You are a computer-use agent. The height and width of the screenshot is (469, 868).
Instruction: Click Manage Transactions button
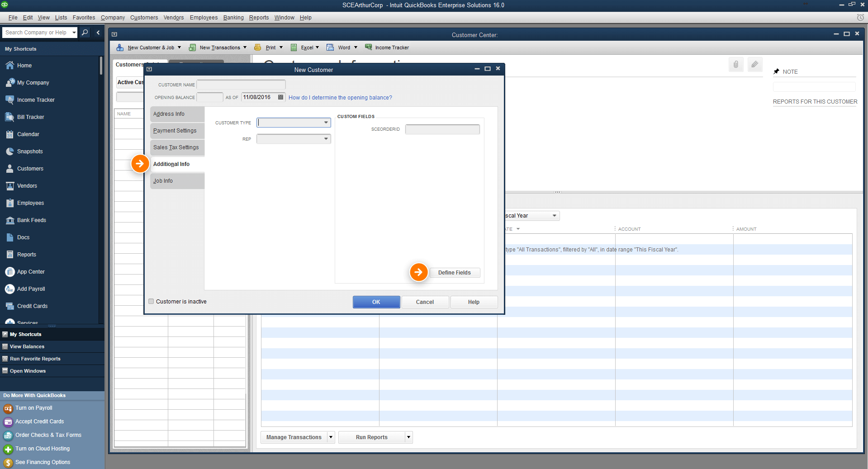click(294, 437)
